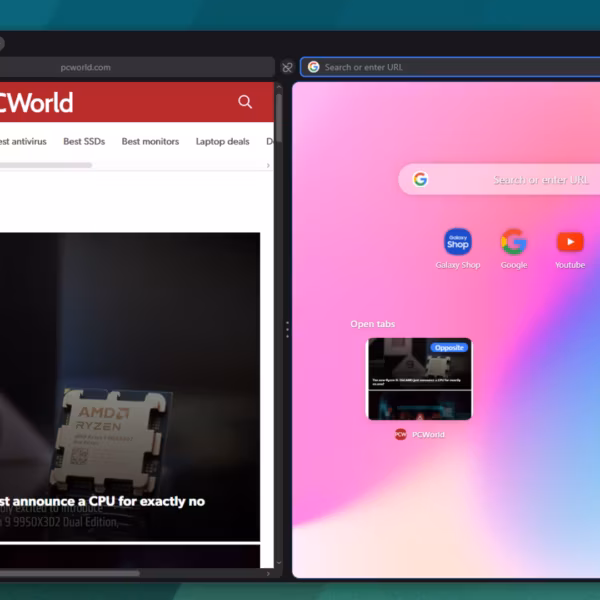This screenshot has height=600, width=600.
Task: Open the PCWorld search magnifier icon
Action: coord(245,102)
